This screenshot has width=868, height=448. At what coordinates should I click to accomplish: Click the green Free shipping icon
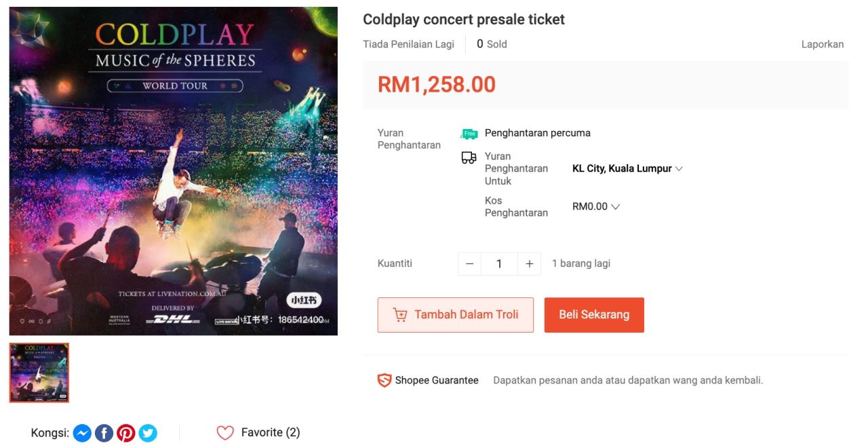coord(469,133)
